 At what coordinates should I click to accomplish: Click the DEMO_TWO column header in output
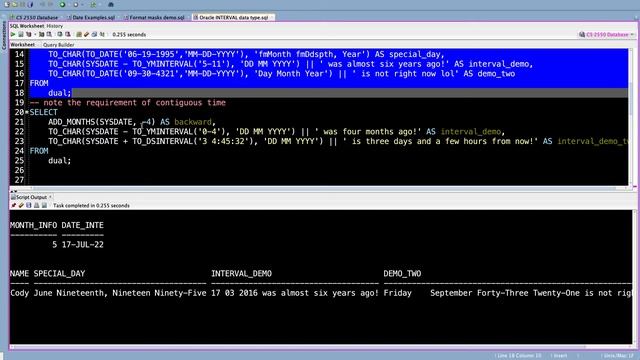402,273
